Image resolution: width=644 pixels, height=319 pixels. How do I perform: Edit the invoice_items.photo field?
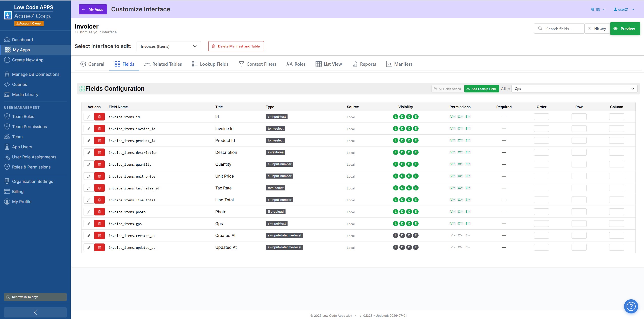pyautogui.click(x=89, y=212)
